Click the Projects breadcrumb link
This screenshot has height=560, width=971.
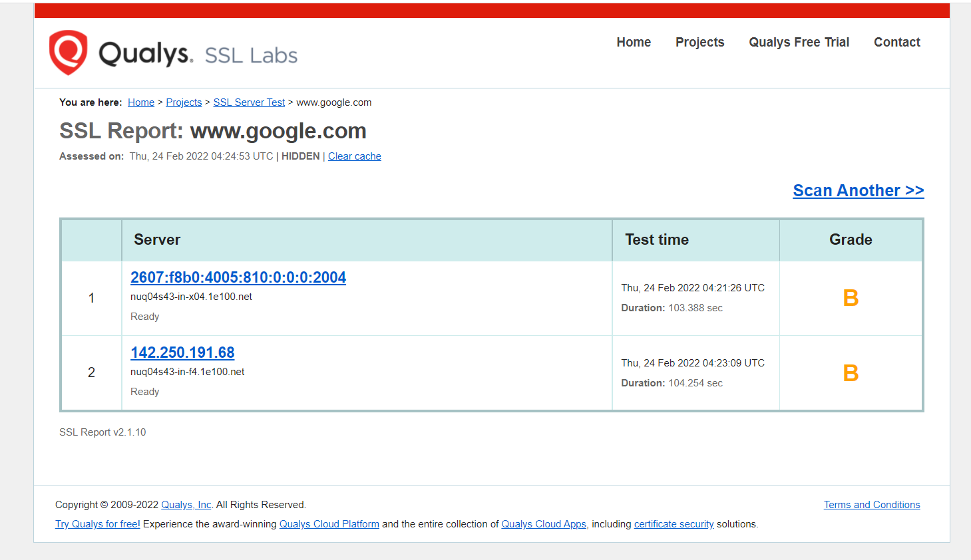click(184, 102)
